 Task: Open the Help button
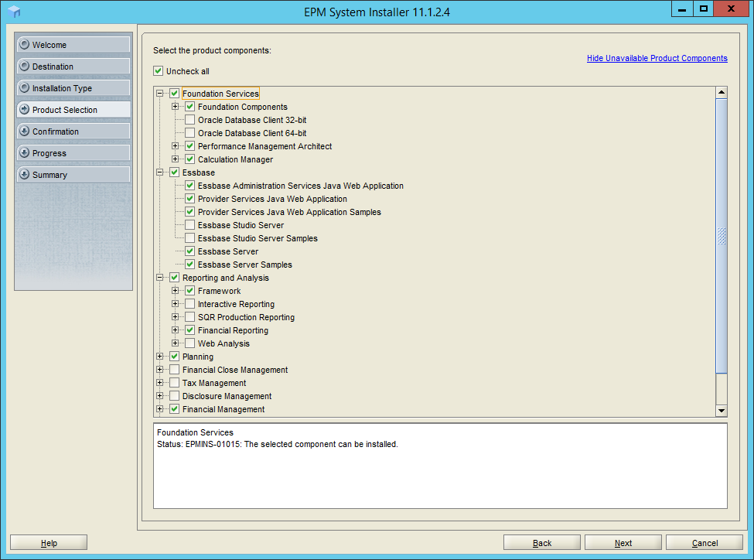(x=49, y=542)
